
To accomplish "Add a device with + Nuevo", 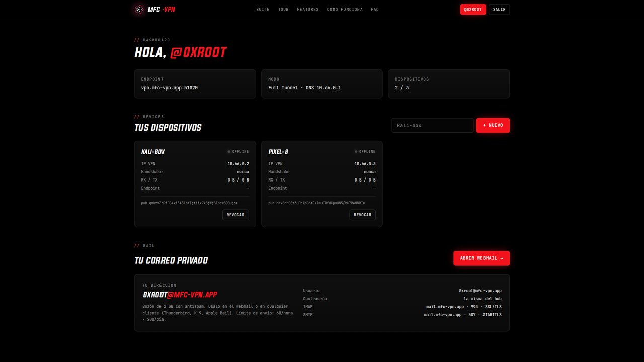I will click(493, 125).
